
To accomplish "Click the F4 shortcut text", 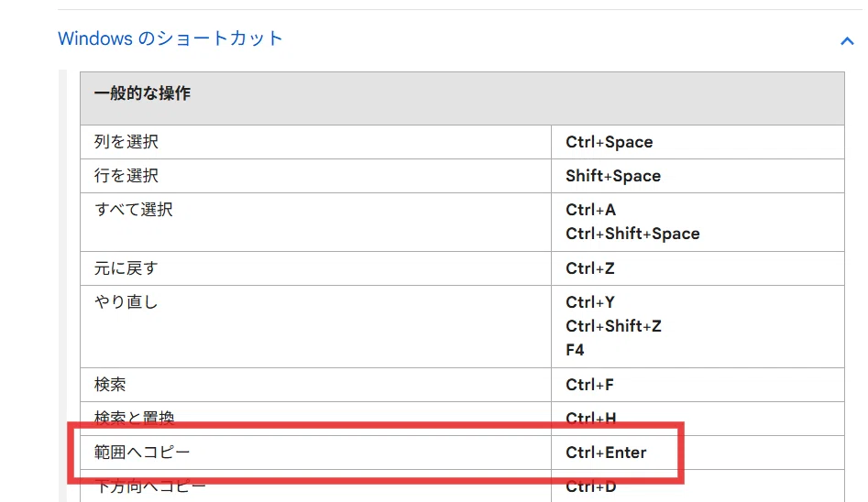I will [576, 350].
